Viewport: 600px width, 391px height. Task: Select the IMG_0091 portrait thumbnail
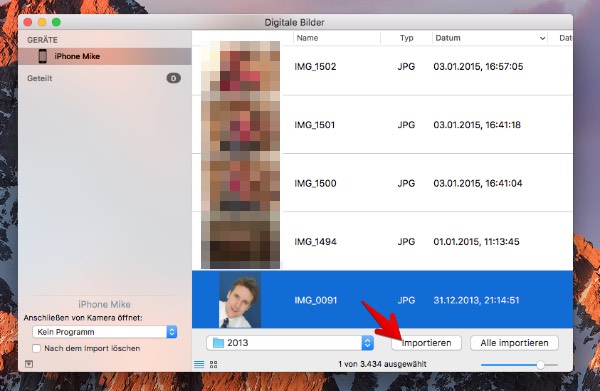[240, 300]
